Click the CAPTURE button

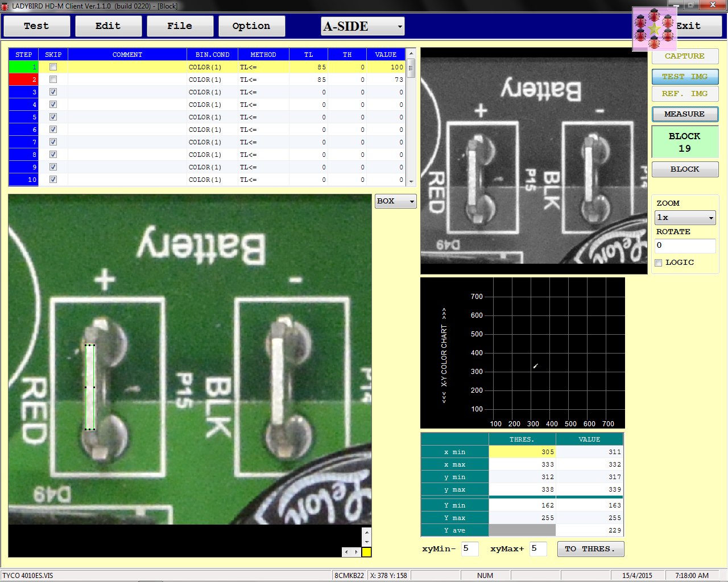tap(685, 56)
